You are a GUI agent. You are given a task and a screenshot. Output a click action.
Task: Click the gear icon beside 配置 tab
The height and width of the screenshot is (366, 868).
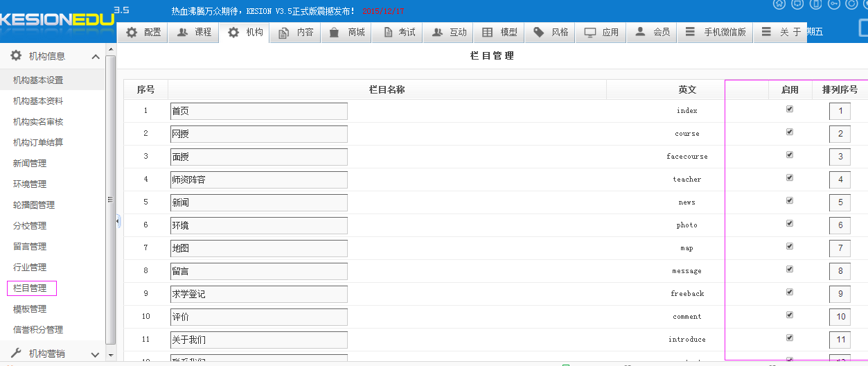[132, 33]
